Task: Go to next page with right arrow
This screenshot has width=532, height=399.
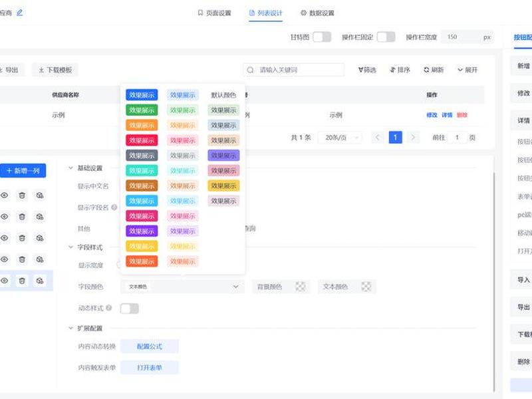Action: (413, 138)
